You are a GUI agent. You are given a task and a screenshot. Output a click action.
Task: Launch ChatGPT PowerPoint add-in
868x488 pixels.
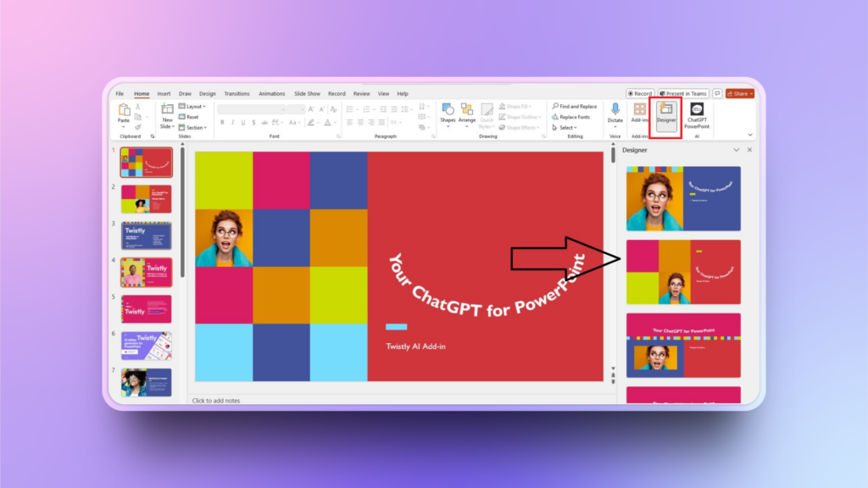click(697, 115)
